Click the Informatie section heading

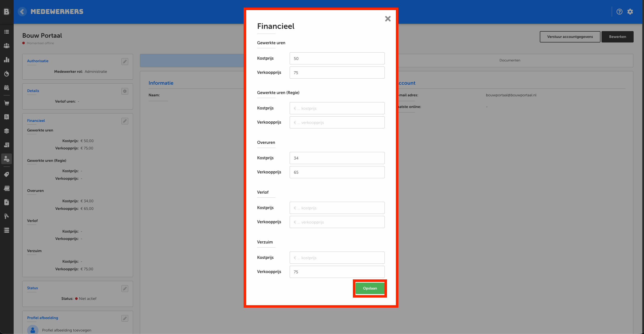point(161,83)
